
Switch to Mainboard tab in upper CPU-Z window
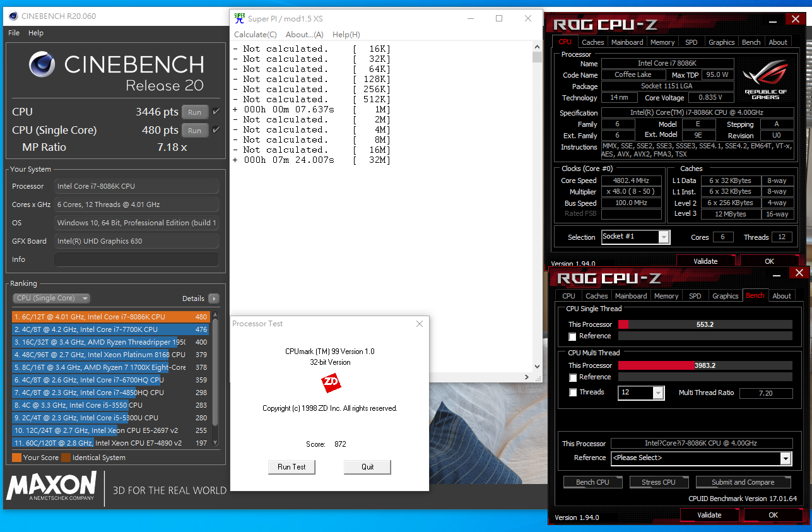click(x=627, y=42)
